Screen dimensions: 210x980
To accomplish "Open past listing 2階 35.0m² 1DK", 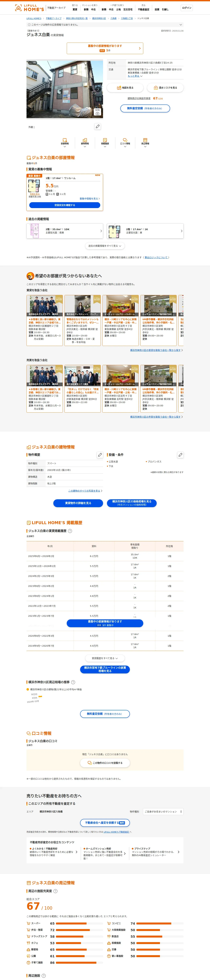I will tap(65, 231).
